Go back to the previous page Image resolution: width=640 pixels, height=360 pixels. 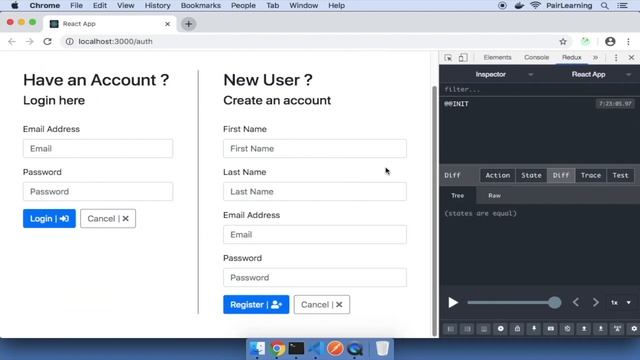(12, 41)
